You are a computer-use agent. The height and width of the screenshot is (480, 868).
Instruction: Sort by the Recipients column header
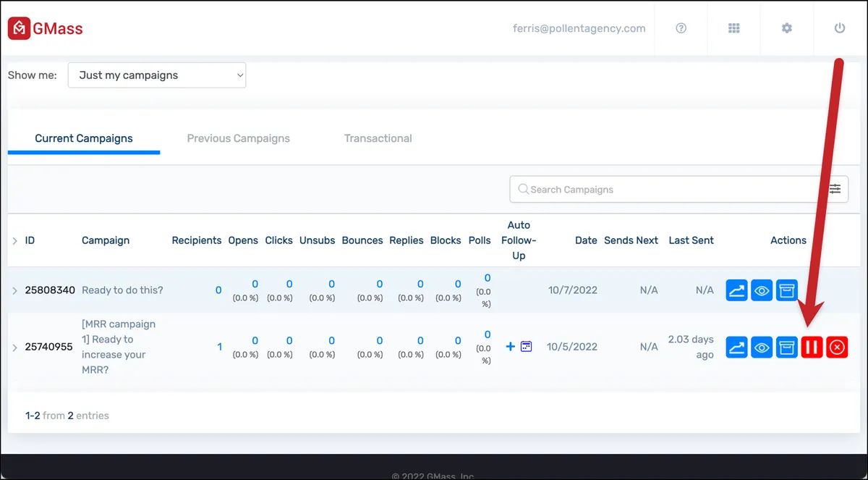(x=197, y=240)
